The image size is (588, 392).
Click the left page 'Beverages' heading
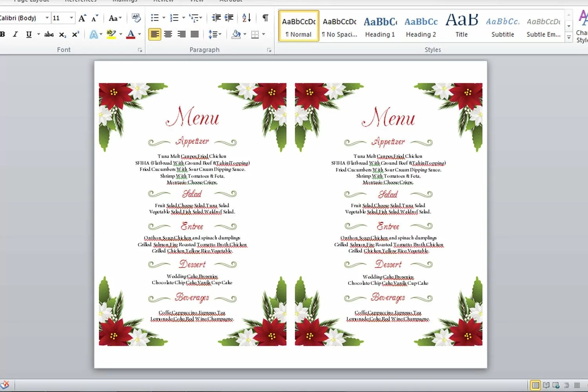pyautogui.click(x=192, y=298)
